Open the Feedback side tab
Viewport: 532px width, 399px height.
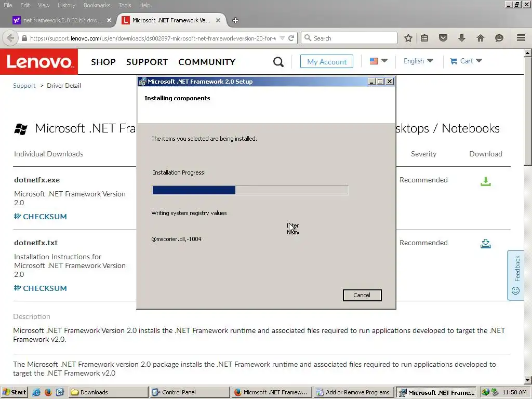click(x=516, y=275)
